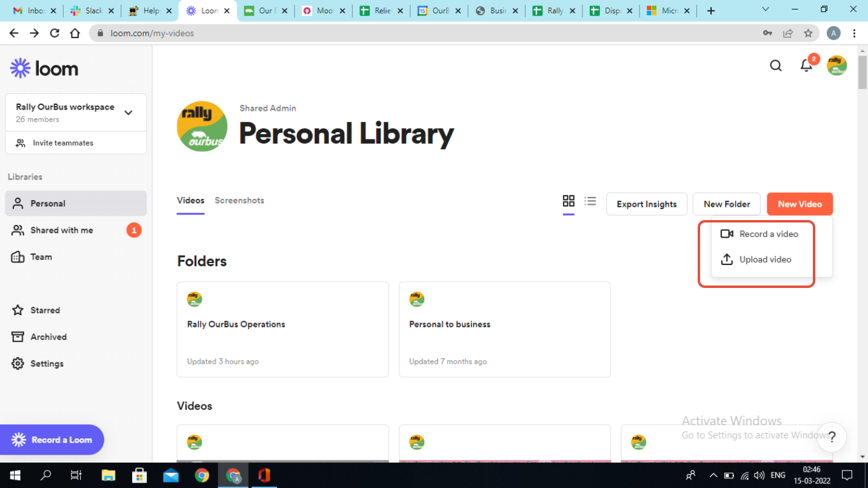Viewport: 868px width, 488px height.
Task: Open search with the magnifier icon
Action: point(776,65)
